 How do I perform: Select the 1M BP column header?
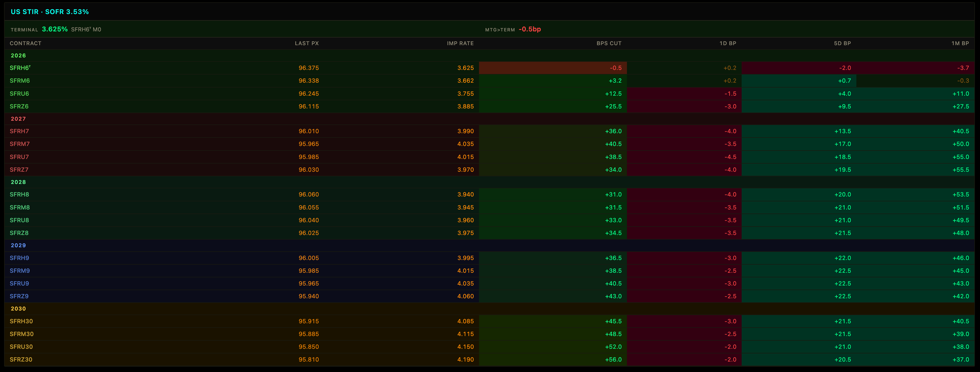pyautogui.click(x=960, y=43)
